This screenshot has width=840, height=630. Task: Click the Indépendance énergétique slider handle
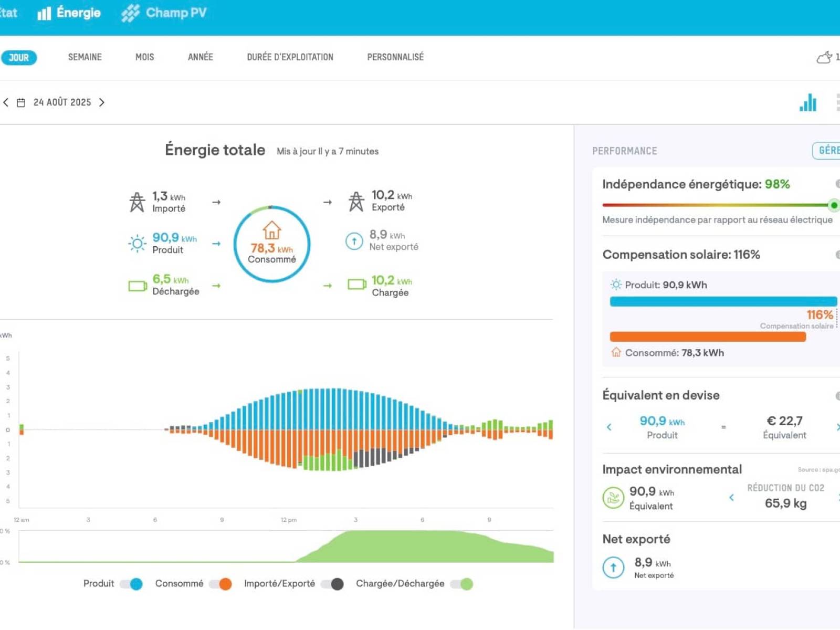pos(833,205)
